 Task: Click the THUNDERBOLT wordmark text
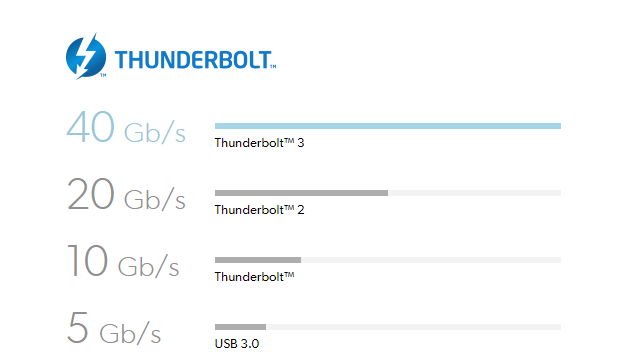[195, 60]
